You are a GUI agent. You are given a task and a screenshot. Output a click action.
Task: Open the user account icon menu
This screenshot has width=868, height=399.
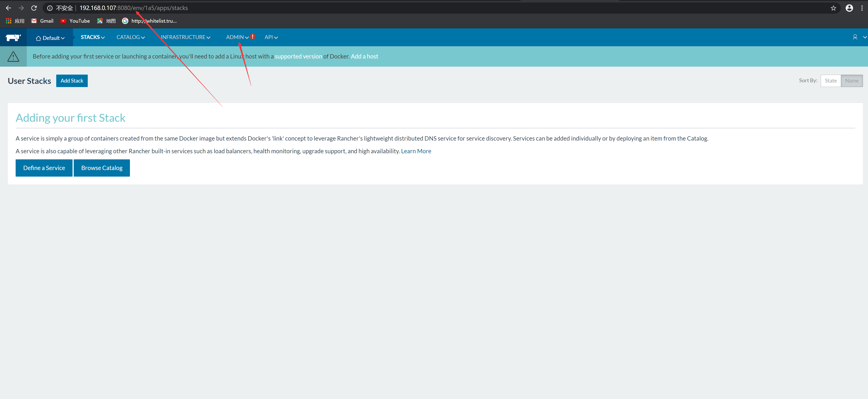click(x=855, y=37)
